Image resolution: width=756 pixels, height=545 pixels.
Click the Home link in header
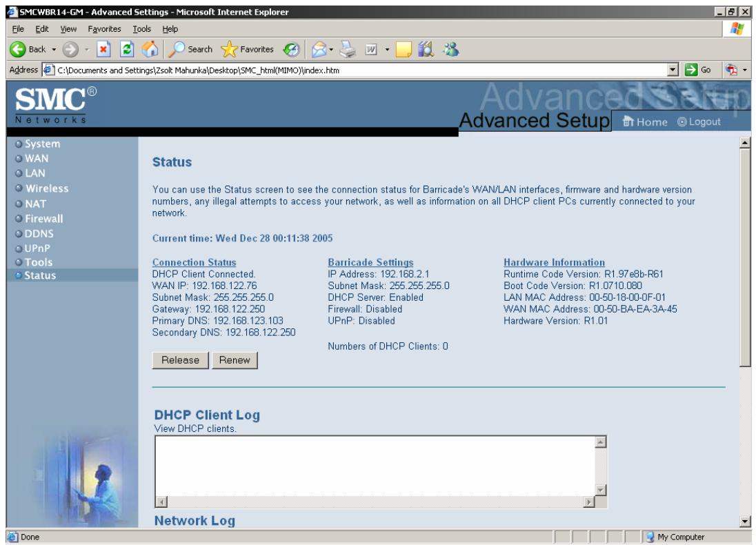click(645, 122)
